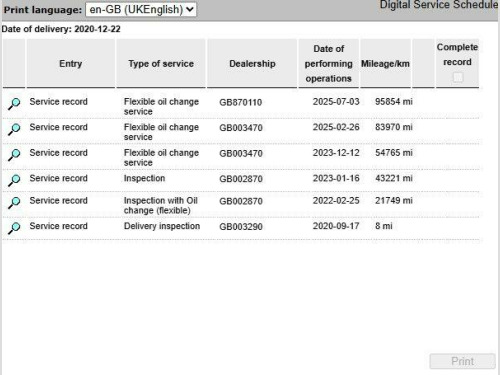Open magnifier for 2025-02-26 service record

(x=14, y=129)
